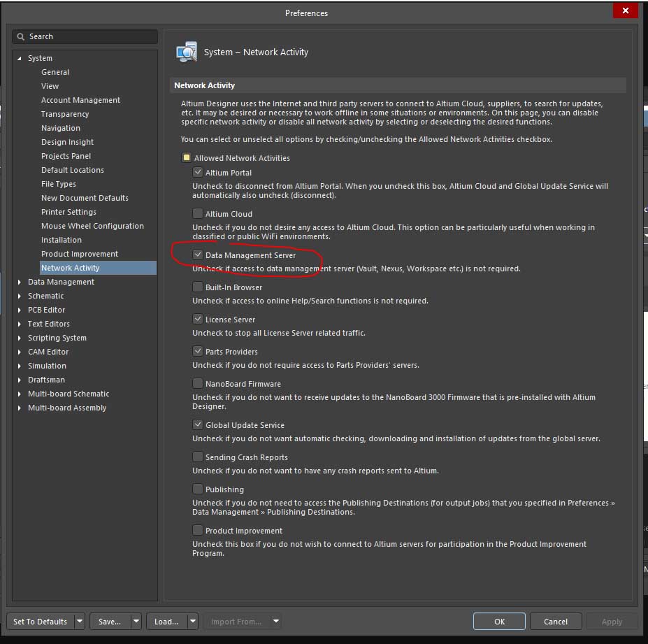Enable the Sending Crash Reports checkbox
This screenshot has width=648, height=644.
[198, 457]
